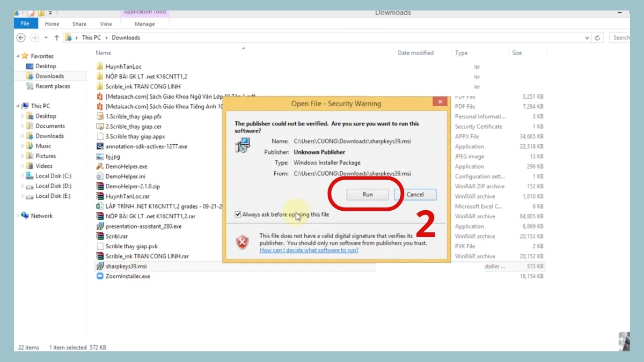644x362 pixels.
Task: Expand the Network tree node
Action: [18, 216]
